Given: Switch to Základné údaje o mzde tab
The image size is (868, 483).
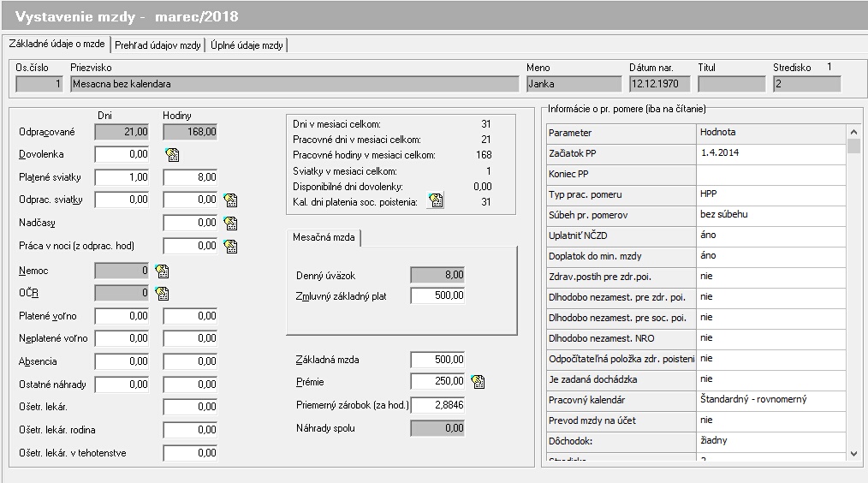Looking at the screenshot, I should pos(56,44).
